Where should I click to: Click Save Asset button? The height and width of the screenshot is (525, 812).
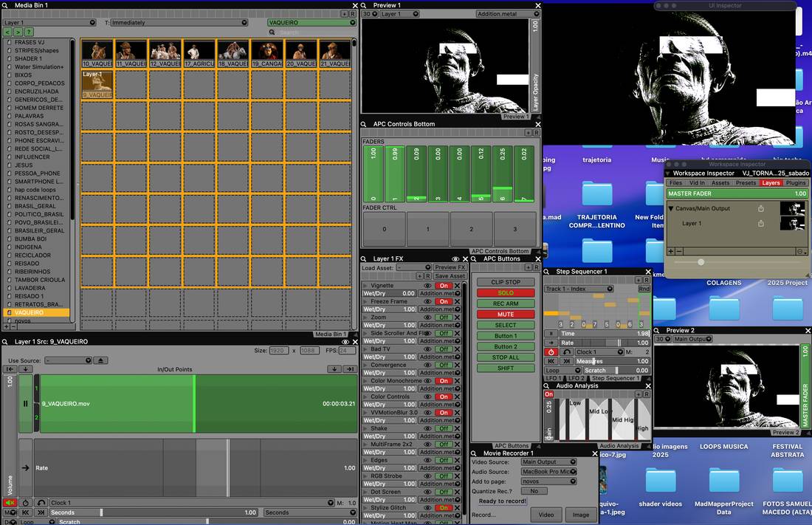(450, 276)
